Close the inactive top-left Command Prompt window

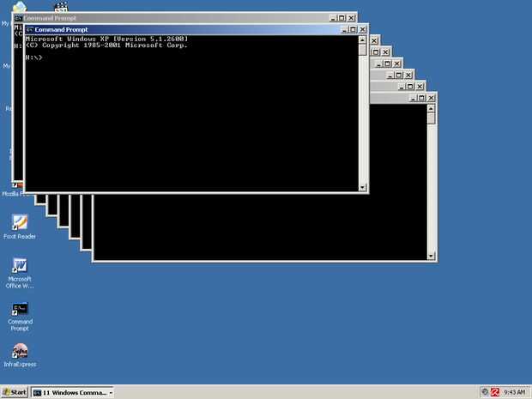click(x=351, y=18)
